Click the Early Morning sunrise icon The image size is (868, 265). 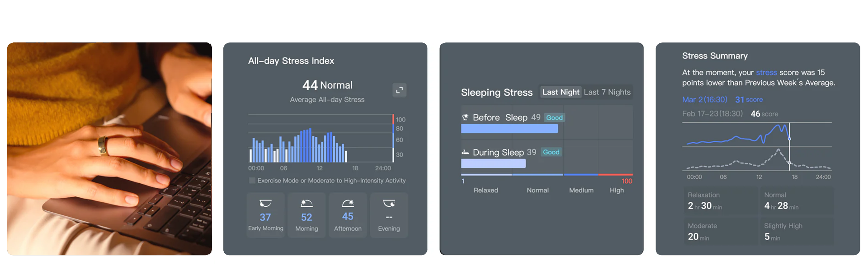point(265,204)
